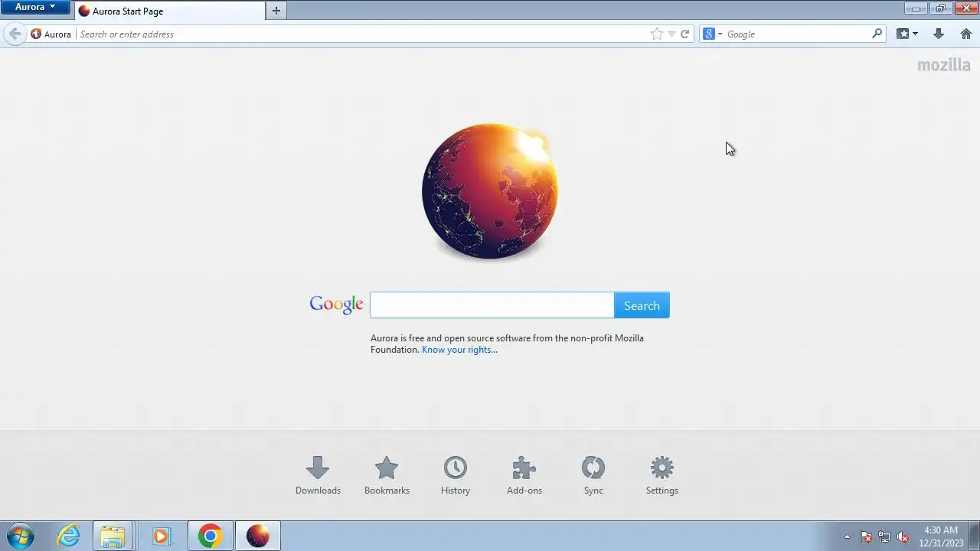Minimize the Aurora window

tap(916, 8)
